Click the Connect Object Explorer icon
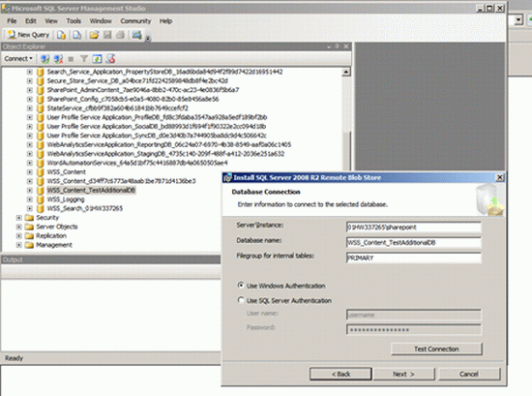 pyautogui.click(x=44, y=59)
